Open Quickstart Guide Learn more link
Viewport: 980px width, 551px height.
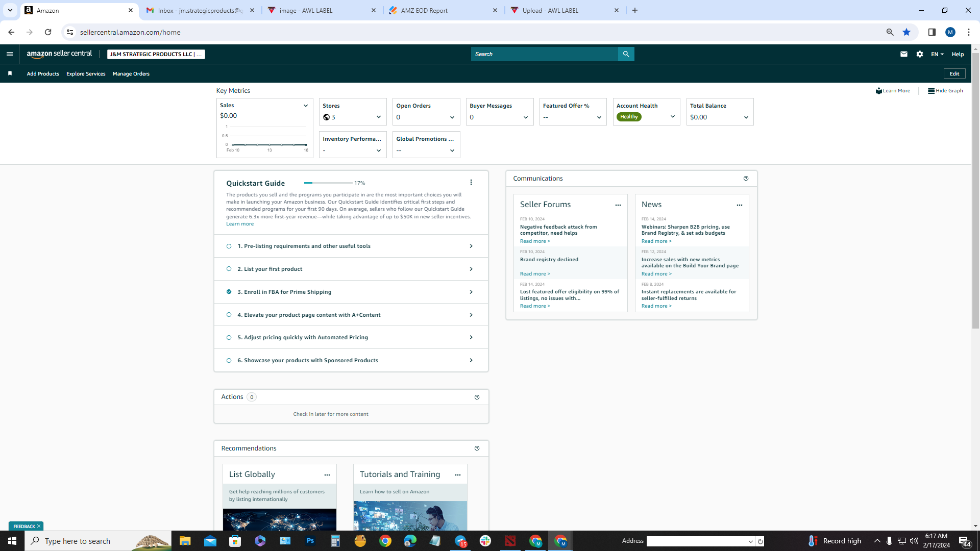(240, 224)
